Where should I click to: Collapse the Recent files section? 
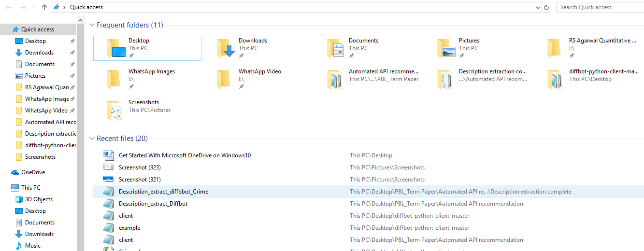tap(92, 139)
